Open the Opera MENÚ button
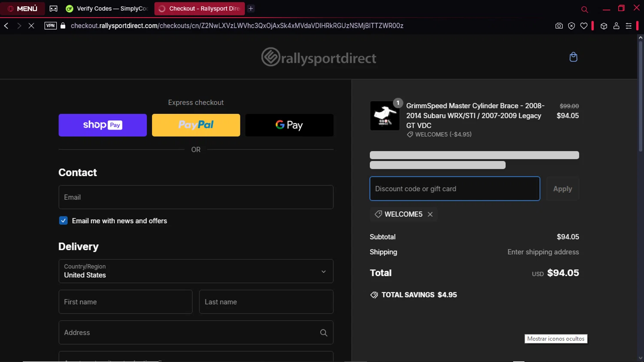Screen dimensions: 644x362 [x=22, y=9]
